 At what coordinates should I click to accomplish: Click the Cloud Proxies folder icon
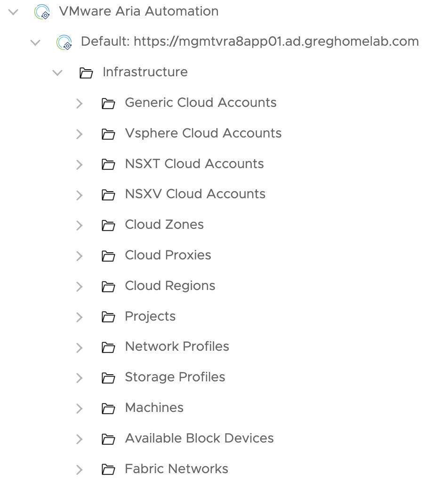[x=108, y=256]
